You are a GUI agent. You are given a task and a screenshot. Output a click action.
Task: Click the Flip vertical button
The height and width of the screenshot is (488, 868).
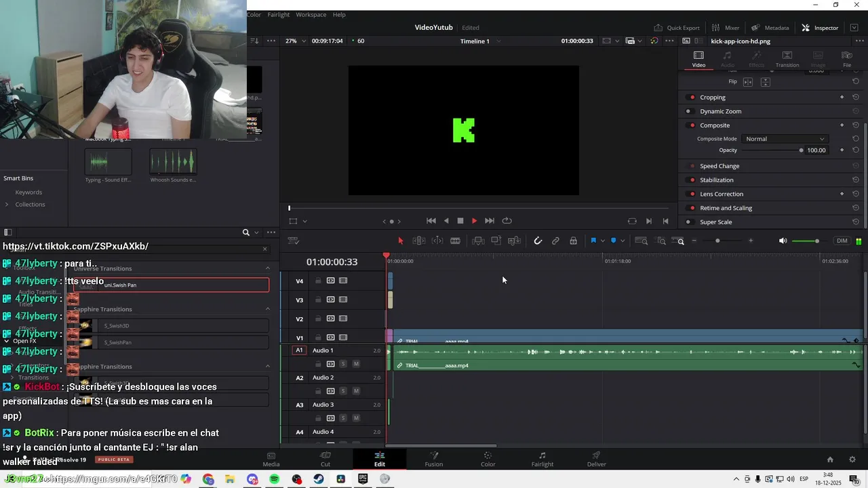click(766, 82)
